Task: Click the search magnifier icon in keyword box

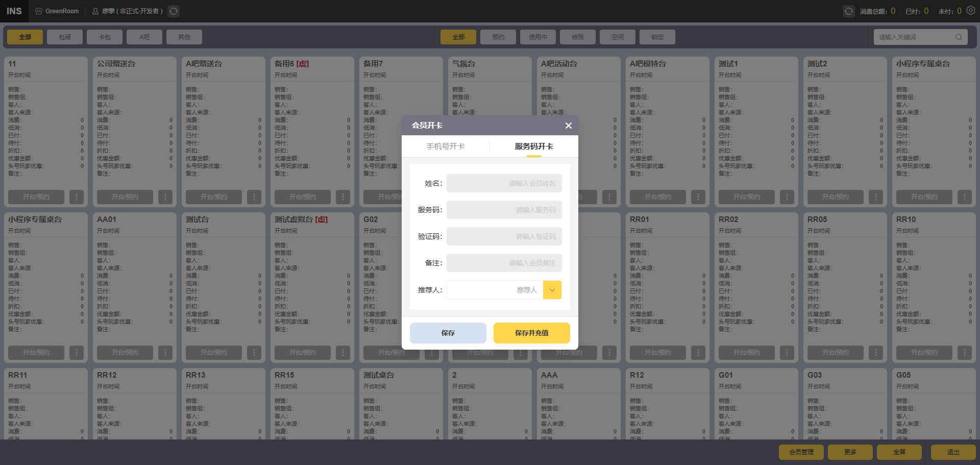Action: click(x=959, y=37)
